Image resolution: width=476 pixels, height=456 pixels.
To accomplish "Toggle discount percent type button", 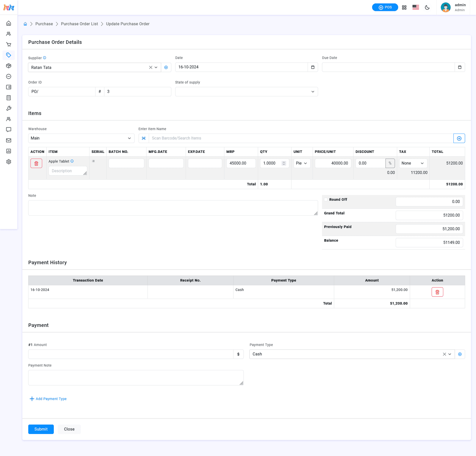I will point(390,163).
